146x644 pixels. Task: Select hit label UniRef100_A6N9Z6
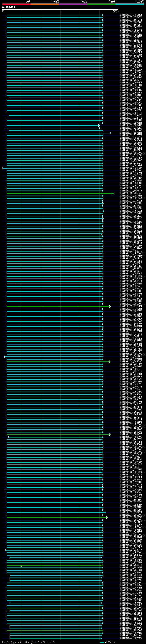[x=131, y=211]
